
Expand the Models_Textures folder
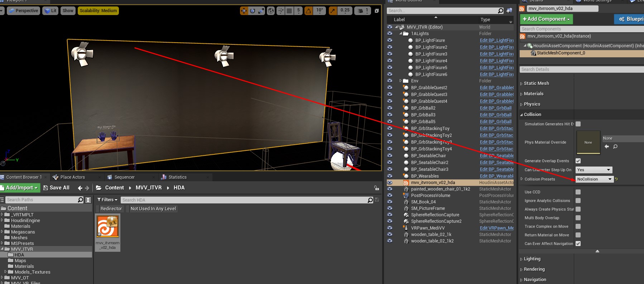tap(5, 272)
